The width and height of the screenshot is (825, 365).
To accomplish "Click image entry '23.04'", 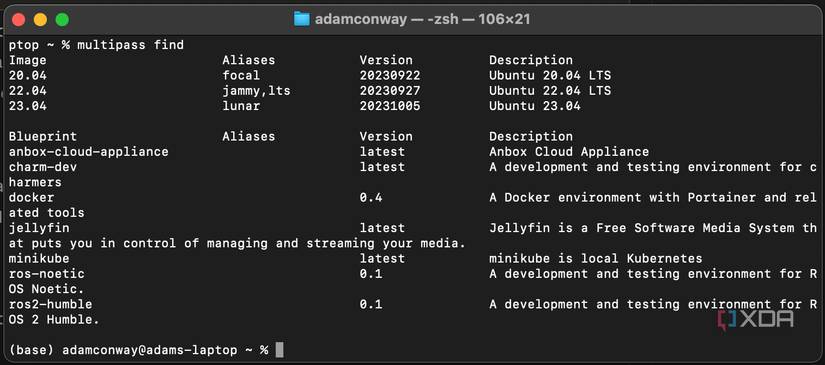I will coord(28,106).
